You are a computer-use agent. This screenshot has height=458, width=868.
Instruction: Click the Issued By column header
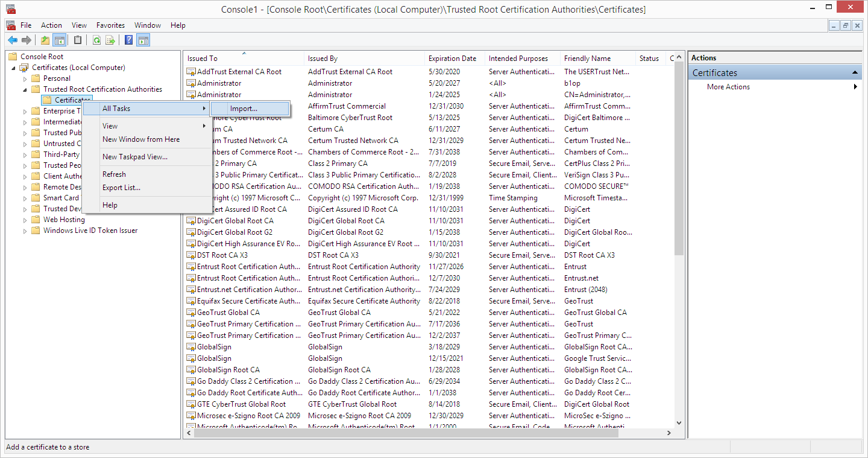click(x=322, y=59)
